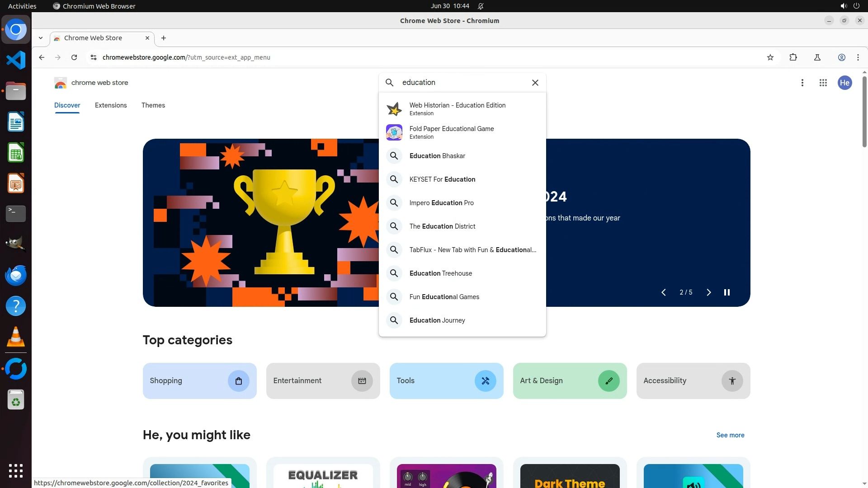Screen dimensions: 868x488
Task: Go to next carousel slide
Action: 708,292
